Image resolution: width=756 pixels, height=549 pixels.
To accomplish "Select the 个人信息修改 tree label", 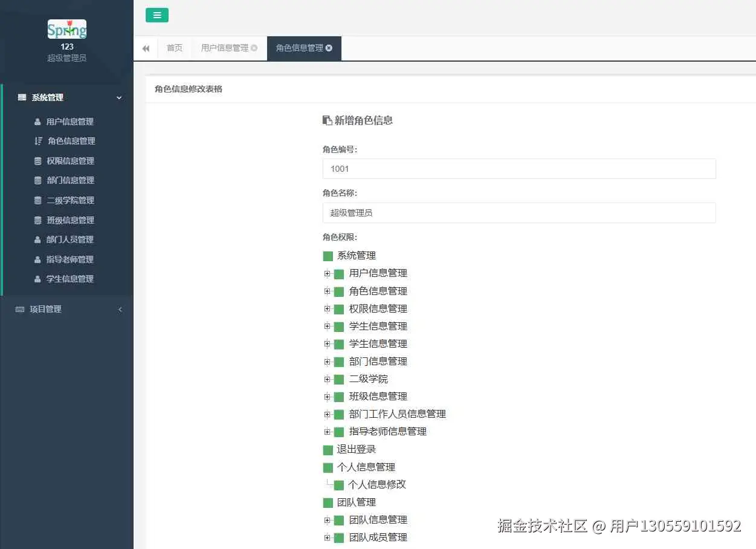I will tap(377, 485).
